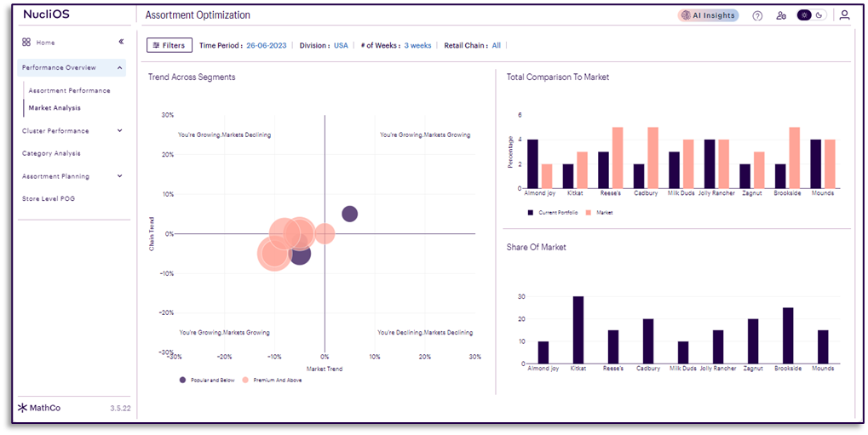Select the light mode sun toggle
Image resolution: width=868 pixels, height=435 pixels.
(804, 15)
